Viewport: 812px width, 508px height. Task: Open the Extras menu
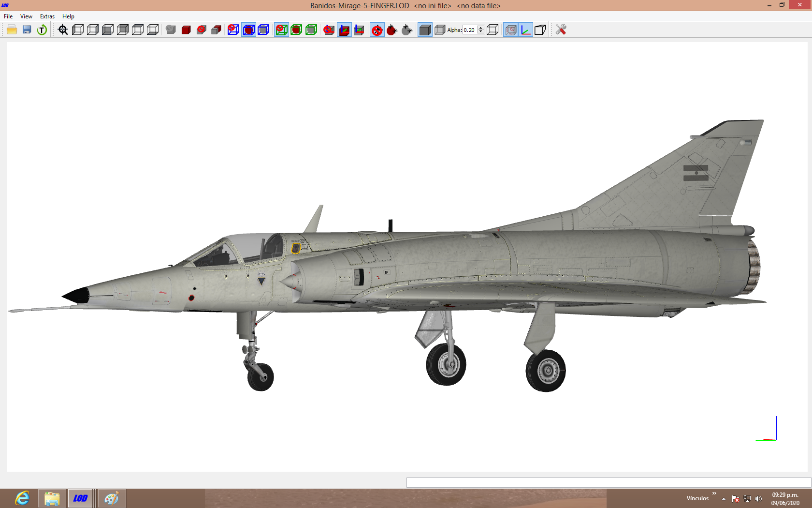coord(47,16)
